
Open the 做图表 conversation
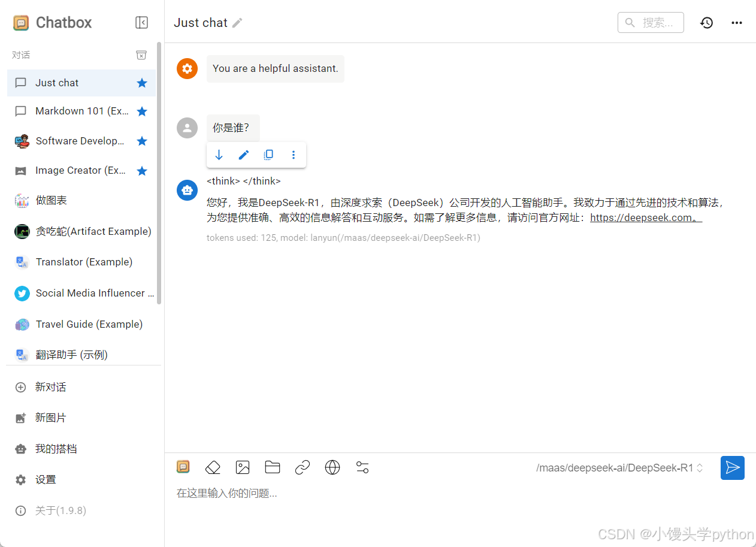(x=81, y=200)
